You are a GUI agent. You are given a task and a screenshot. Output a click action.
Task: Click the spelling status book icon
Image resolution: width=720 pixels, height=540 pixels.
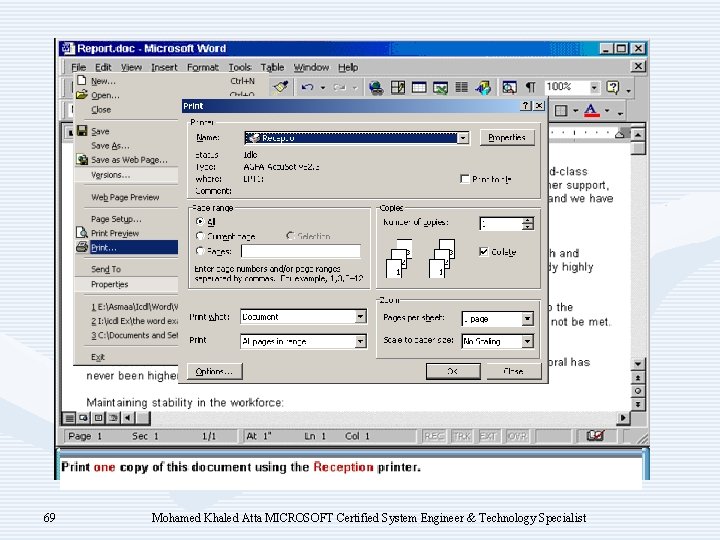click(595, 435)
